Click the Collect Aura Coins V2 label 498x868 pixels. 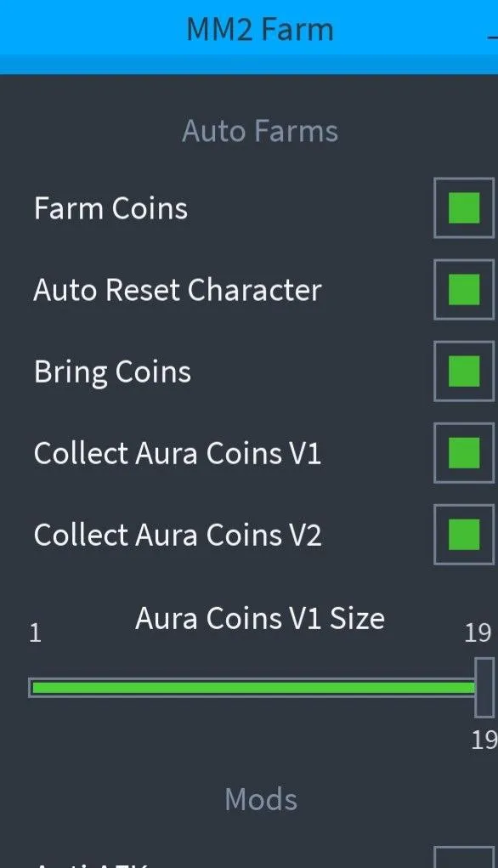(177, 536)
